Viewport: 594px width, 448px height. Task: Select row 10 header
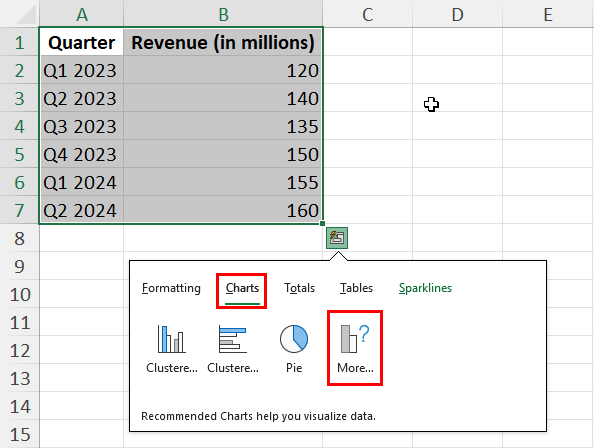tap(19, 294)
